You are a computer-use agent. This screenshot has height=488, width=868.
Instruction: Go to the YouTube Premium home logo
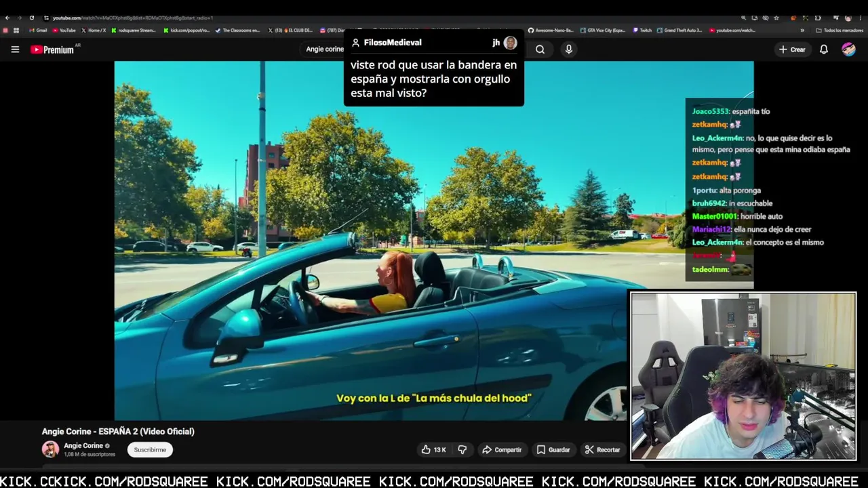point(53,49)
